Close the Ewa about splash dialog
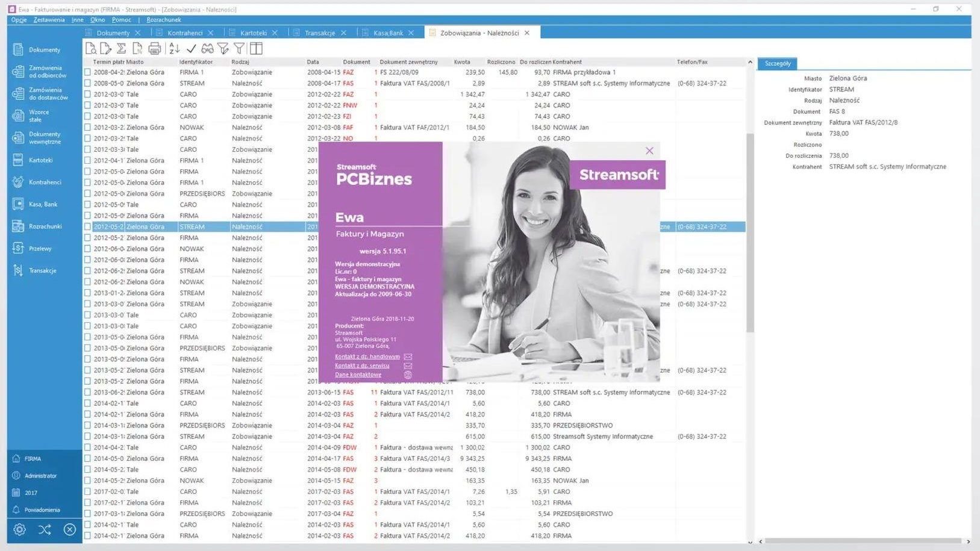Screen dimensions: 980x551 (x=649, y=151)
